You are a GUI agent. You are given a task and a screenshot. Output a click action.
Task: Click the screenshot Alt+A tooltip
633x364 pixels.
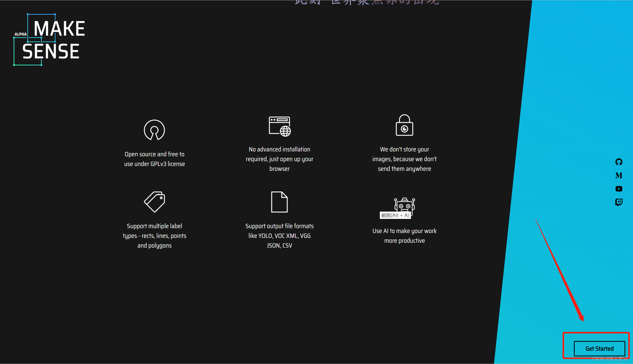(x=395, y=215)
